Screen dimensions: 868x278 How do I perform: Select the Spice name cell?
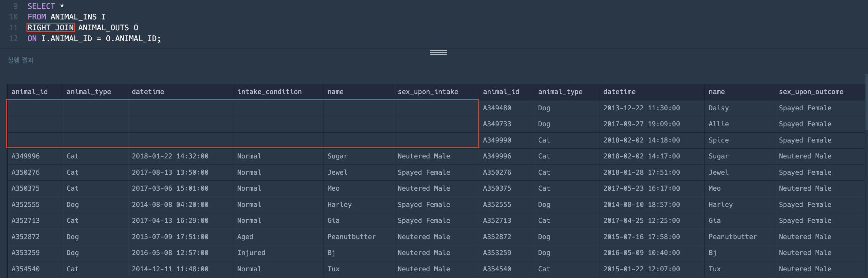pos(719,140)
